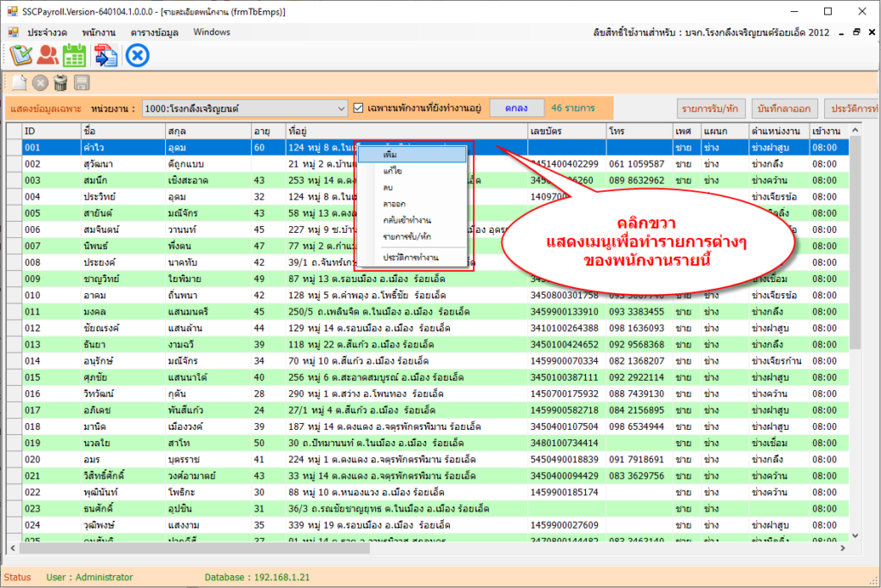
Task: Click the document export arrow icon
Action: click(106, 56)
